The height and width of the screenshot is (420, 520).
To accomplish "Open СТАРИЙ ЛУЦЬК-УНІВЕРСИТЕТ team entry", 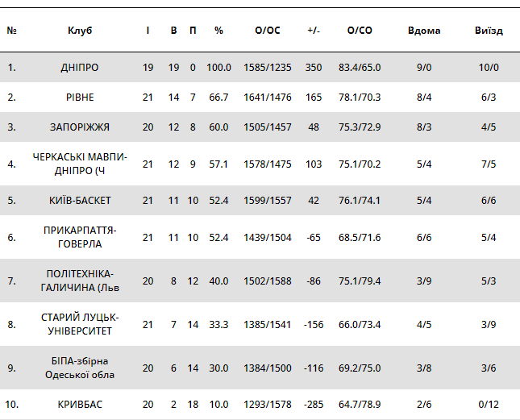I will tap(80, 324).
